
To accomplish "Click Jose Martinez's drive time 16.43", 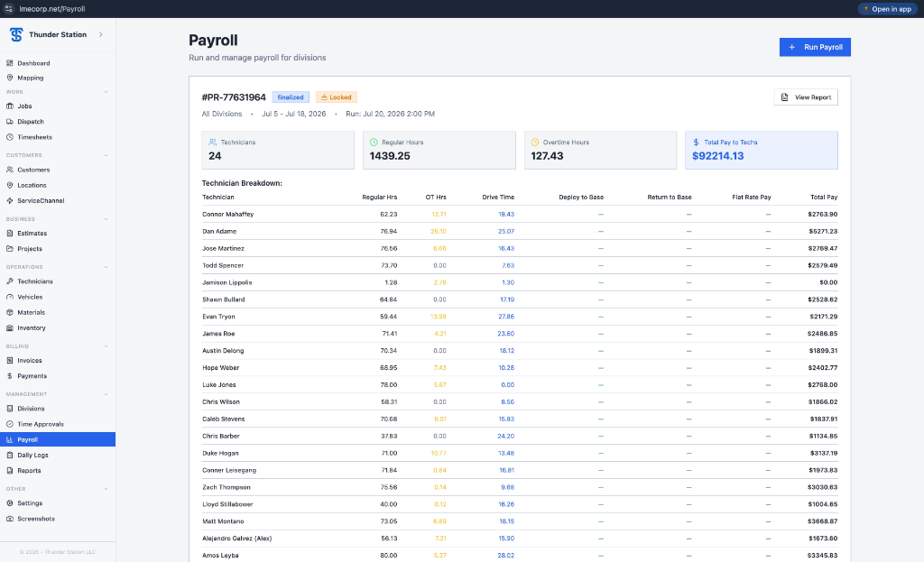I will [x=506, y=249].
